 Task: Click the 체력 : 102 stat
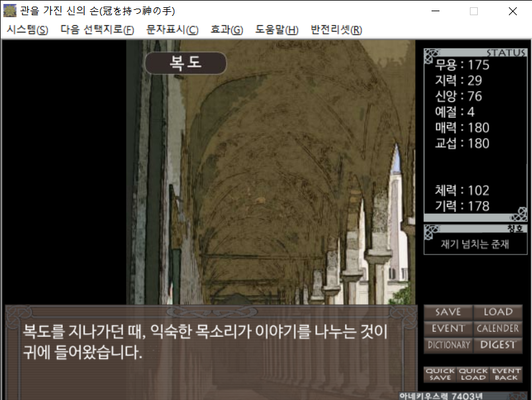(x=462, y=190)
